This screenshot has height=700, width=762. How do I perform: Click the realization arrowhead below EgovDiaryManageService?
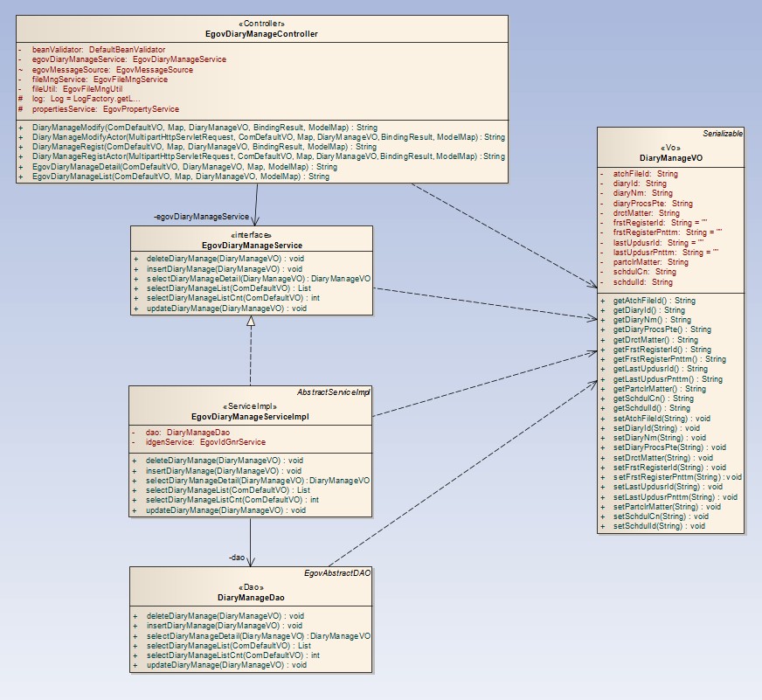click(251, 322)
